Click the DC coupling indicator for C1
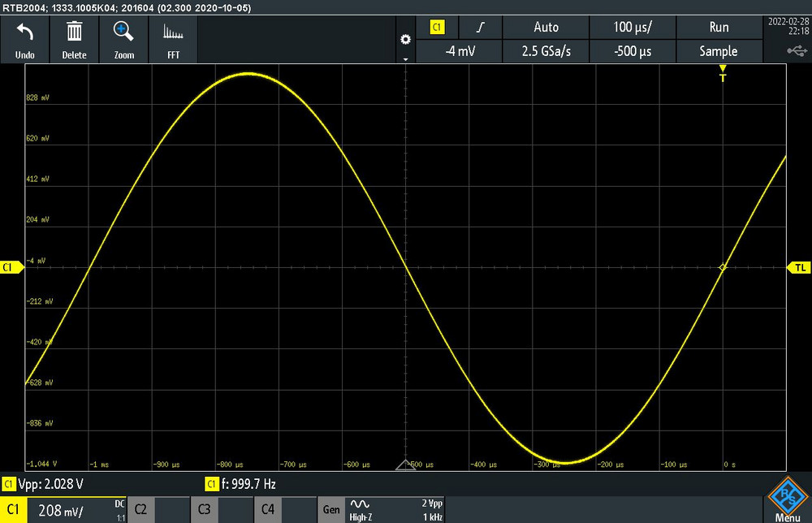 click(x=119, y=504)
